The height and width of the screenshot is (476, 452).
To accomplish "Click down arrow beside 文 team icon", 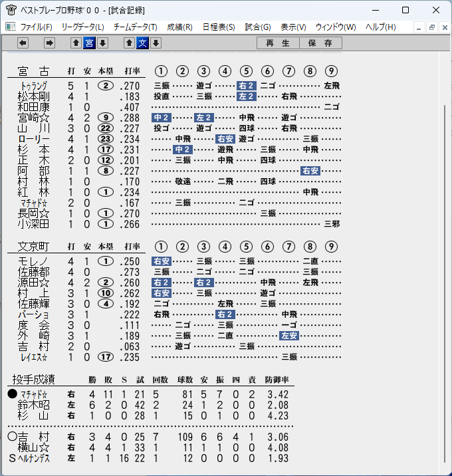I will tap(156, 43).
